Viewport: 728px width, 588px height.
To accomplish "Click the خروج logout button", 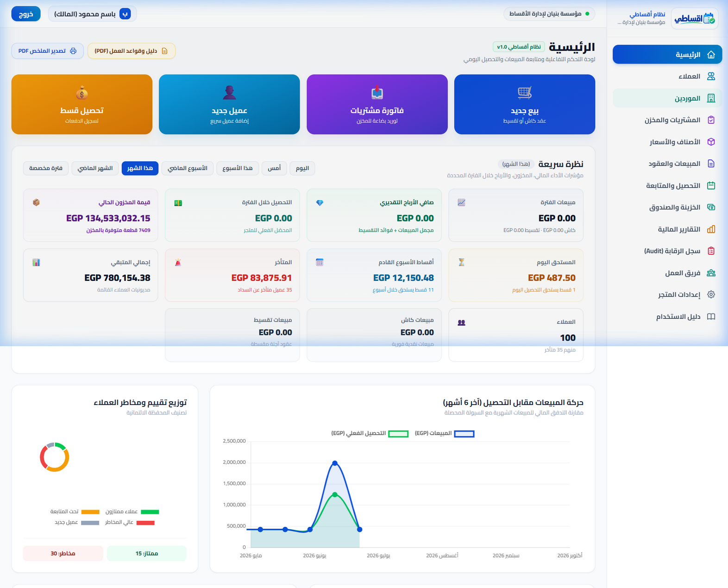I will tap(26, 14).
